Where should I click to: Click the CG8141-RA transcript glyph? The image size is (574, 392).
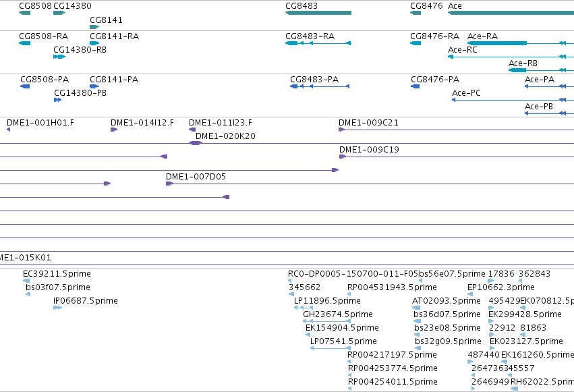coord(94,43)
